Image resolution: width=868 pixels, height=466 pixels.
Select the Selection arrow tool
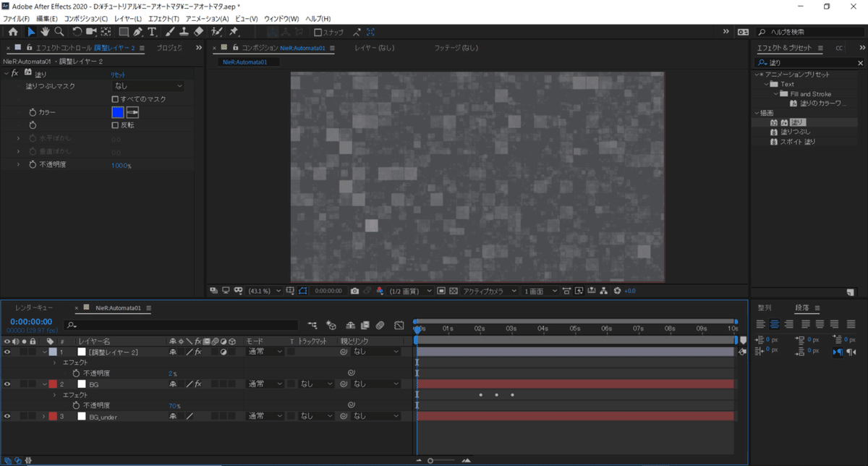pyautogui.click(x=31, y=32)
